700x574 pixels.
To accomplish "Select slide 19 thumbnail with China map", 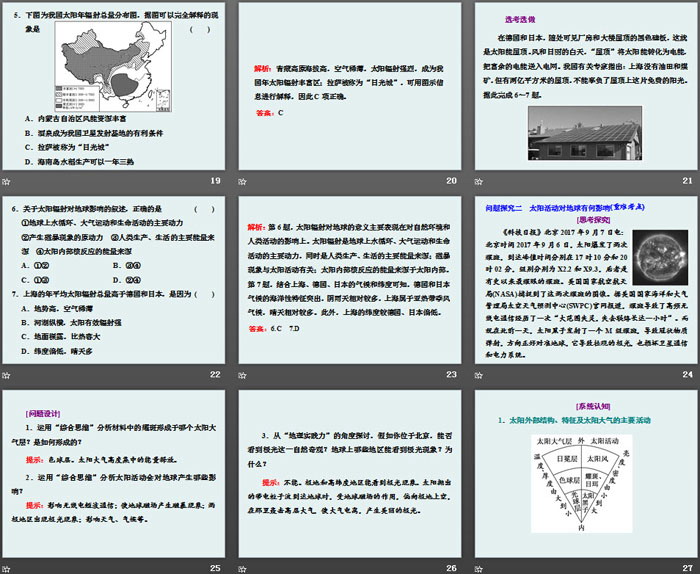I will point(114,86).
